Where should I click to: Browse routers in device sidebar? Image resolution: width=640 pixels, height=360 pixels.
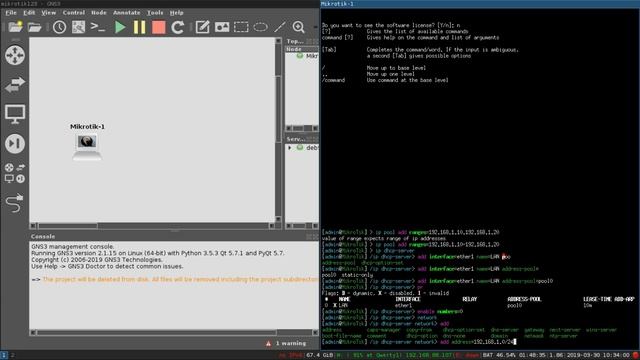(x=15, y=55)
